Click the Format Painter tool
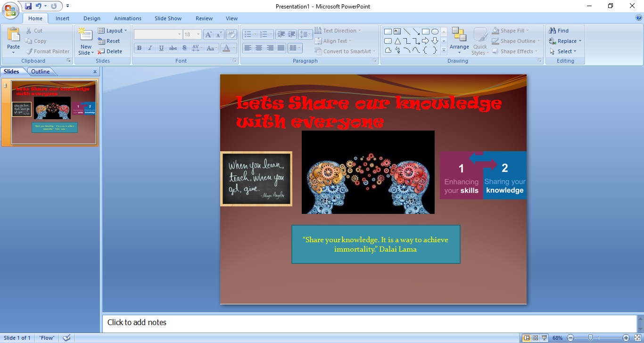 pos(47,51)
